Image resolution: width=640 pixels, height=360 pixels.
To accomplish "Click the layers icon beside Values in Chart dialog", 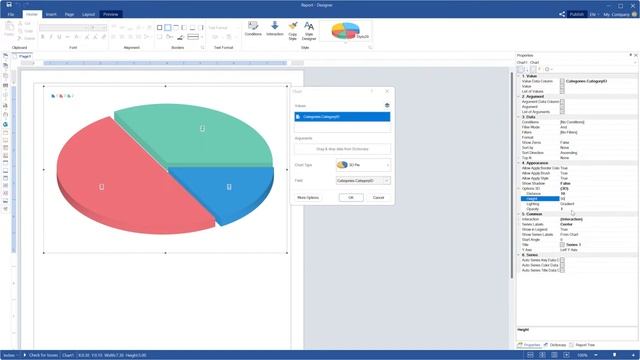I will (x=387, y=105).
